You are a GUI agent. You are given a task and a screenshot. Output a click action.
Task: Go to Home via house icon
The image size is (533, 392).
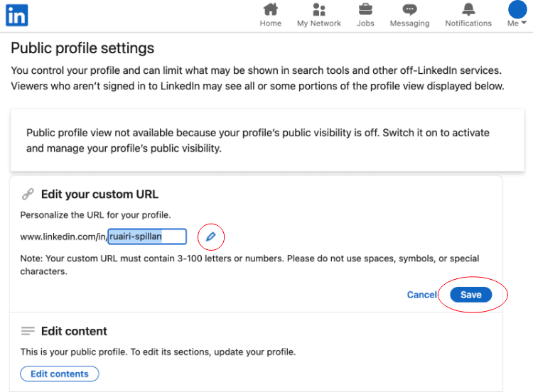pos(271,9)
